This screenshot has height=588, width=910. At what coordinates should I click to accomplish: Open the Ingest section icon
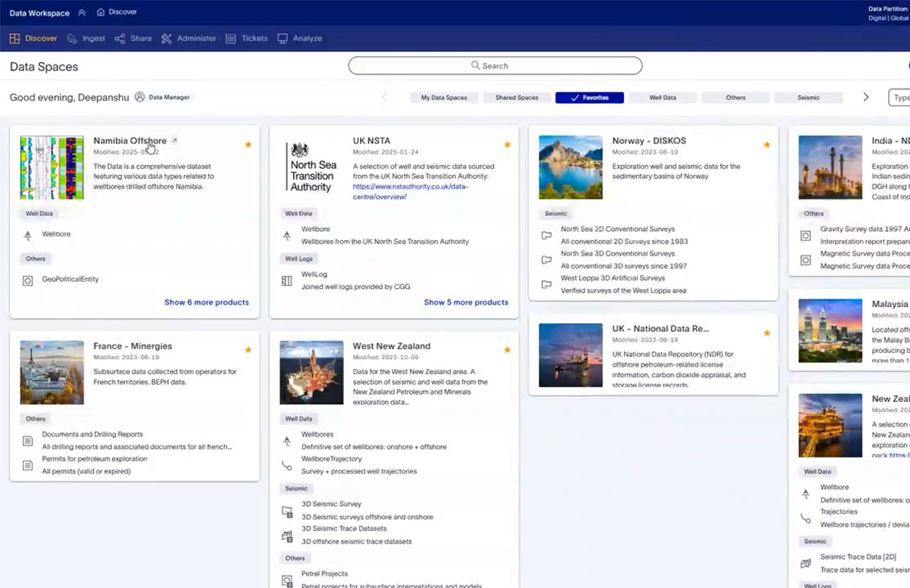[x=72, y=39]
